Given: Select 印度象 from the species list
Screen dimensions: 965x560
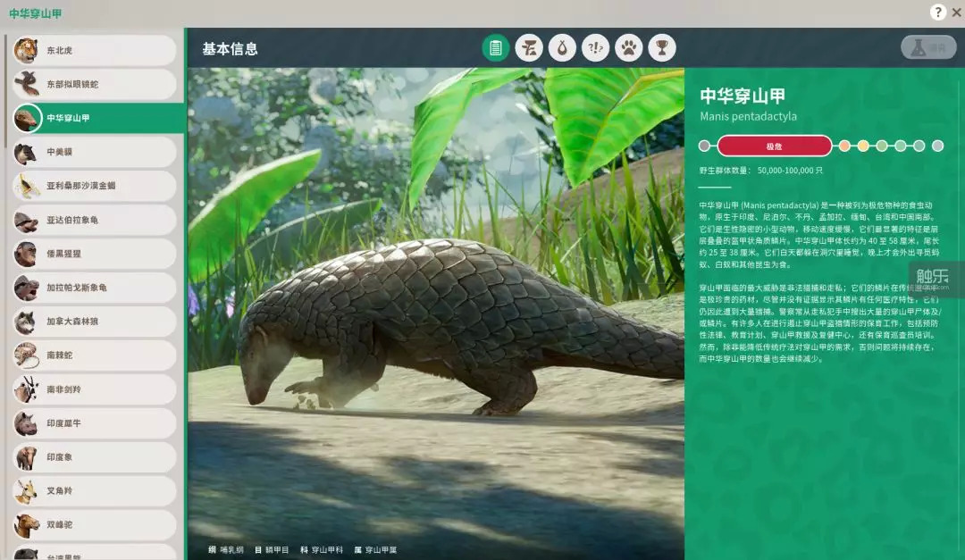Looking at the screenshot, I should (94, 457).
